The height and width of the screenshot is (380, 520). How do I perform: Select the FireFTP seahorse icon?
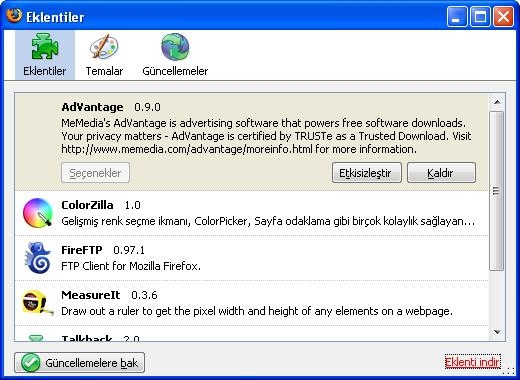(38, 258)
